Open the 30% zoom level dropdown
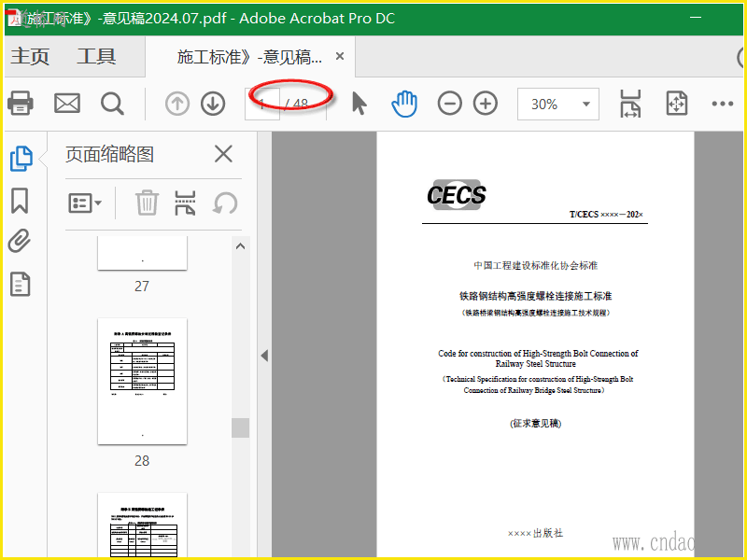 pos(558,104)
